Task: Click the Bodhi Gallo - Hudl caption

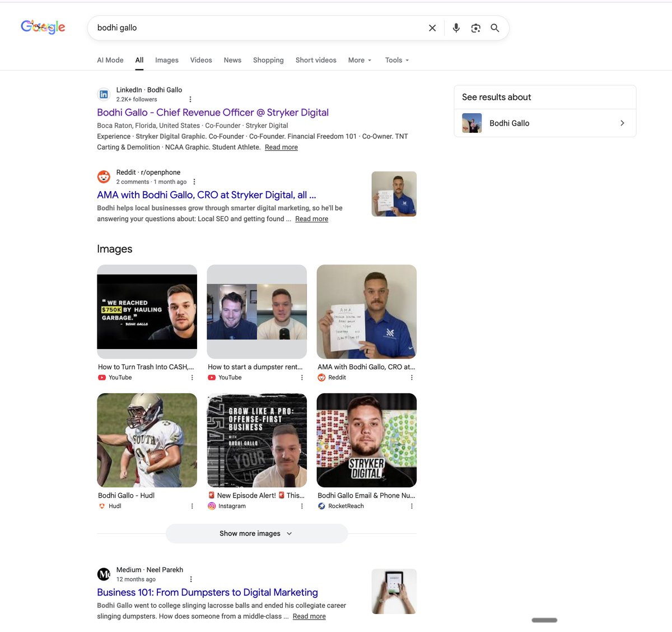Action: pyautogui.click(x=126, y=495)
